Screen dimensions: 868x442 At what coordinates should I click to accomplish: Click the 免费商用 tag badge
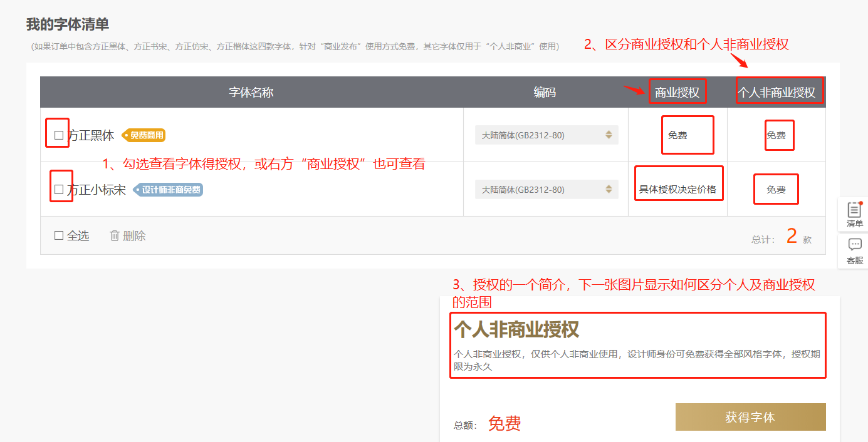pyautogui.click(x=144, y=135)
